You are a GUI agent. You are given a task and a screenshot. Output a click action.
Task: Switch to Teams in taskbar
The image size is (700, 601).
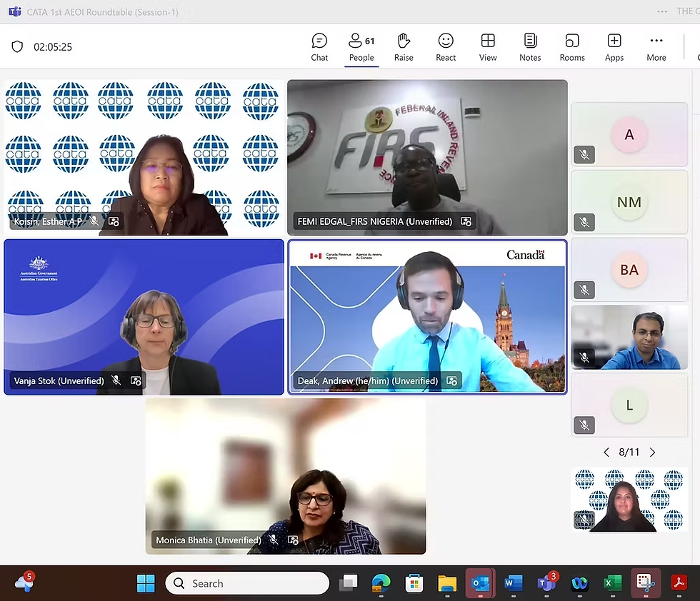546,582
